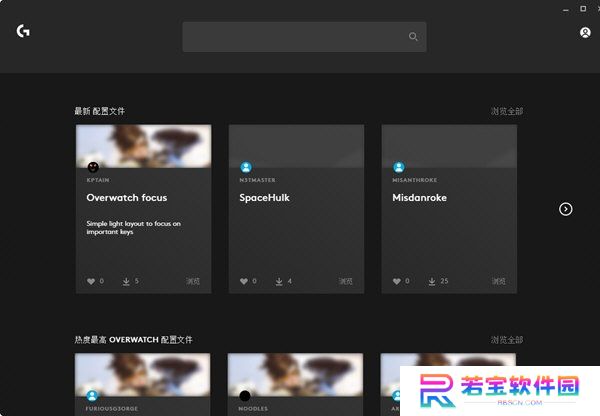The width and height of the screenshot is (600, 416).
Task: Click into the search input field
Action: (x=304, y=37)
